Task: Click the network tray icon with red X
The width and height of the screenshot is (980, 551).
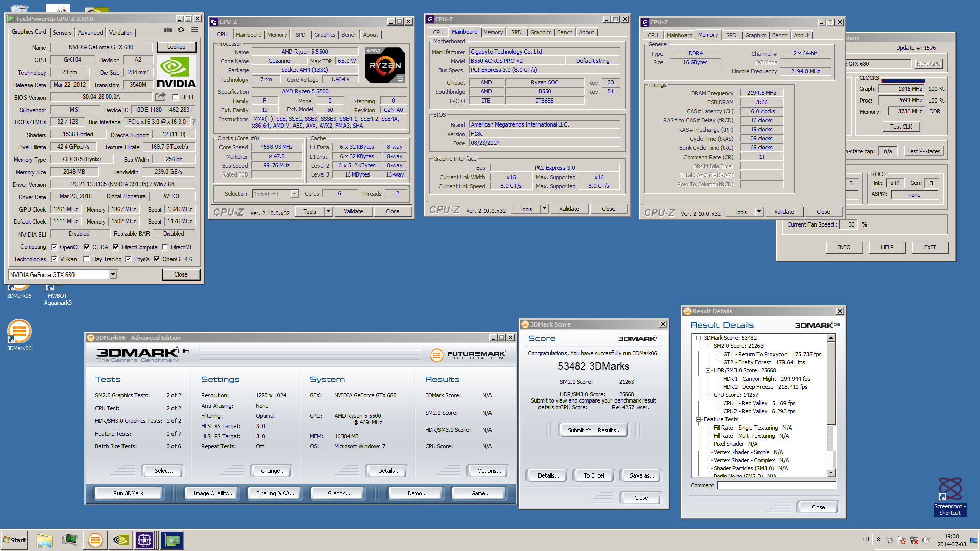Action: click(x=914, y=540)
